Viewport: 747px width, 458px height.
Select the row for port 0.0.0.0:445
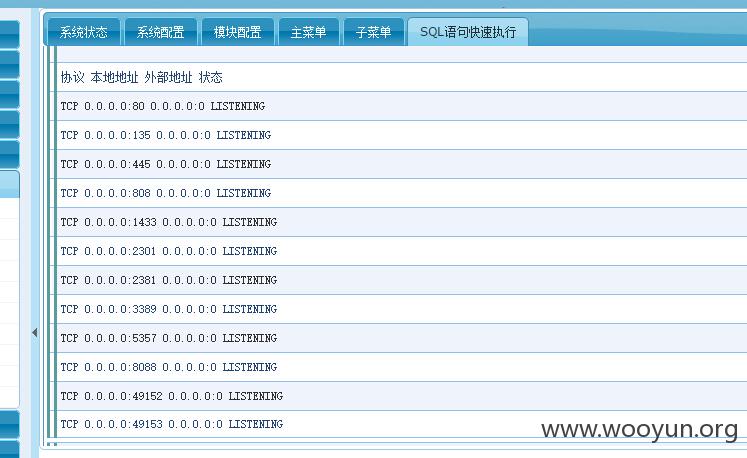point(402,164)
